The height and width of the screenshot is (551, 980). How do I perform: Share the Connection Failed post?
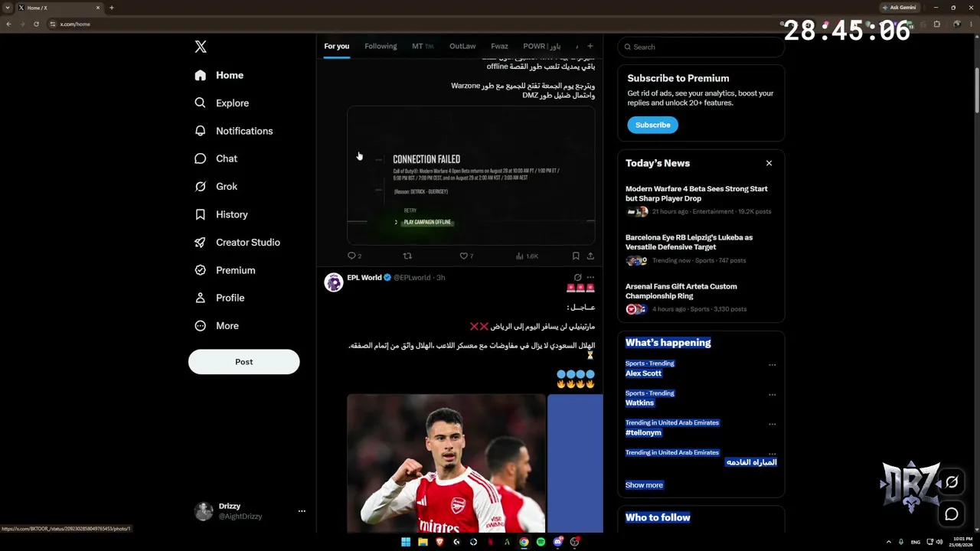click(590, 256)
